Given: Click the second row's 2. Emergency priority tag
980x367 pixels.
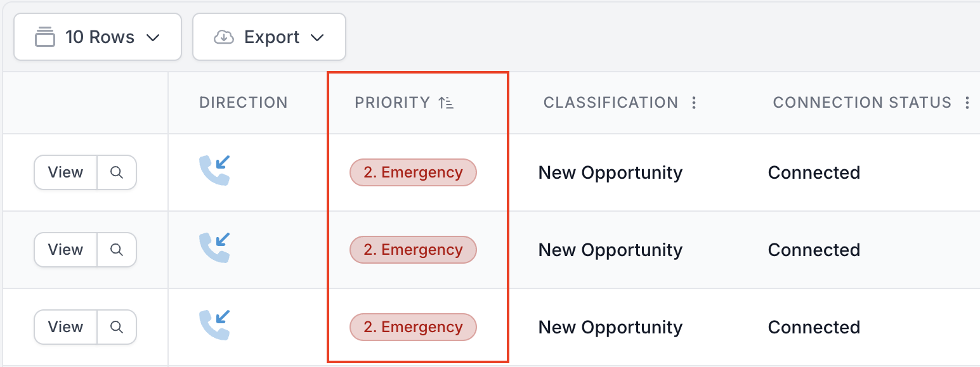Looking at the screenshot, I should point(413,250).
